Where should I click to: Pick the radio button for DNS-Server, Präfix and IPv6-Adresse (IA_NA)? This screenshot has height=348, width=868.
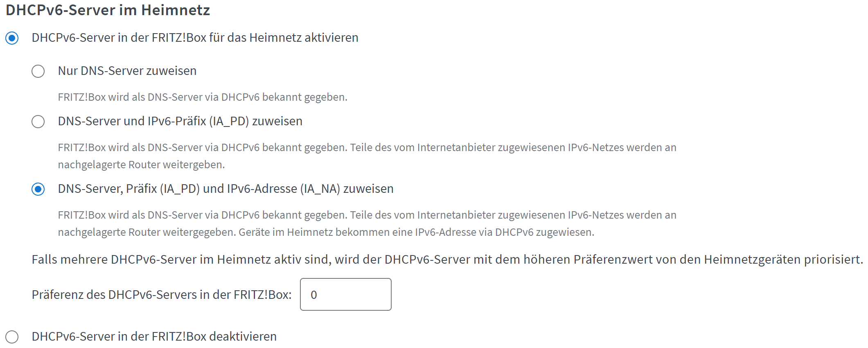click(38, 189)
